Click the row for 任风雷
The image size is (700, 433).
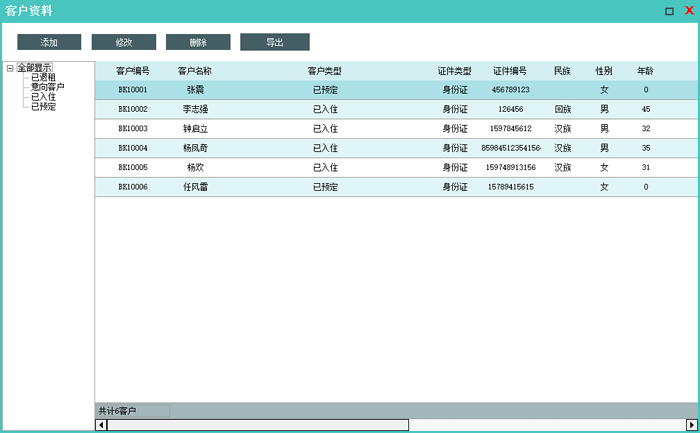point(195,187)
